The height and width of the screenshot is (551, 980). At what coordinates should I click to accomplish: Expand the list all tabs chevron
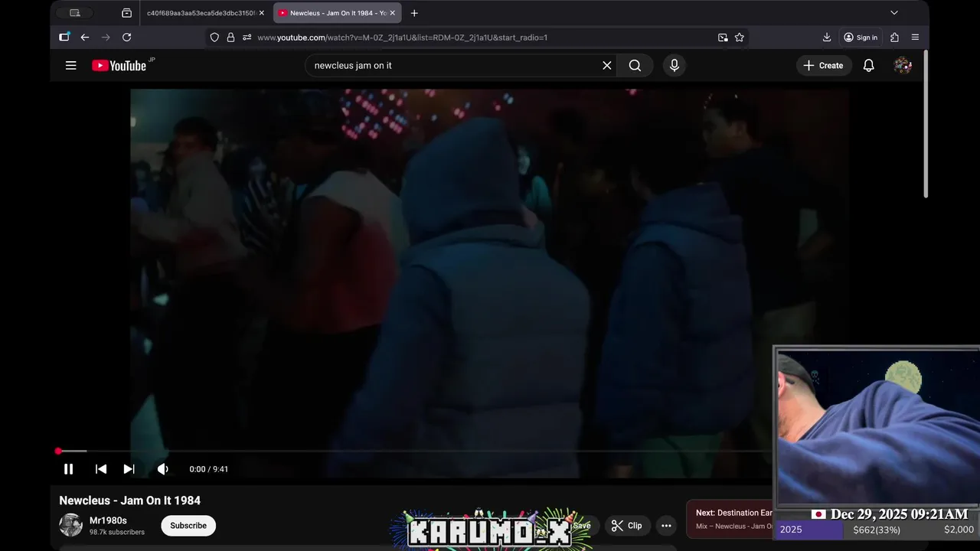893,13
